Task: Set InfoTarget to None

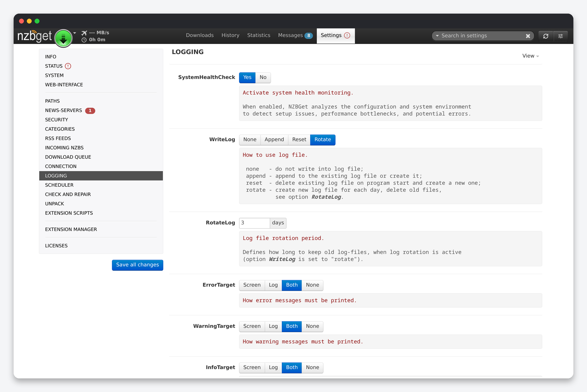Action: pos(313,367)
